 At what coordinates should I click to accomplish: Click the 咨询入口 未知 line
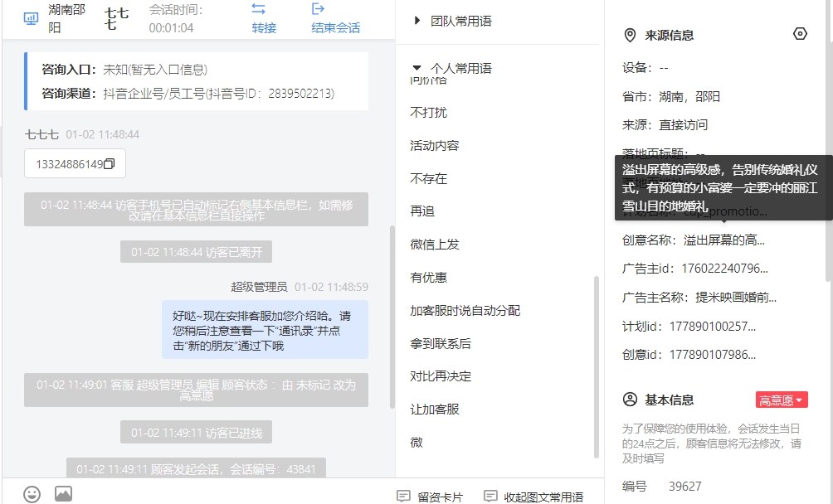pyautogui.click(x=124, y=70)
